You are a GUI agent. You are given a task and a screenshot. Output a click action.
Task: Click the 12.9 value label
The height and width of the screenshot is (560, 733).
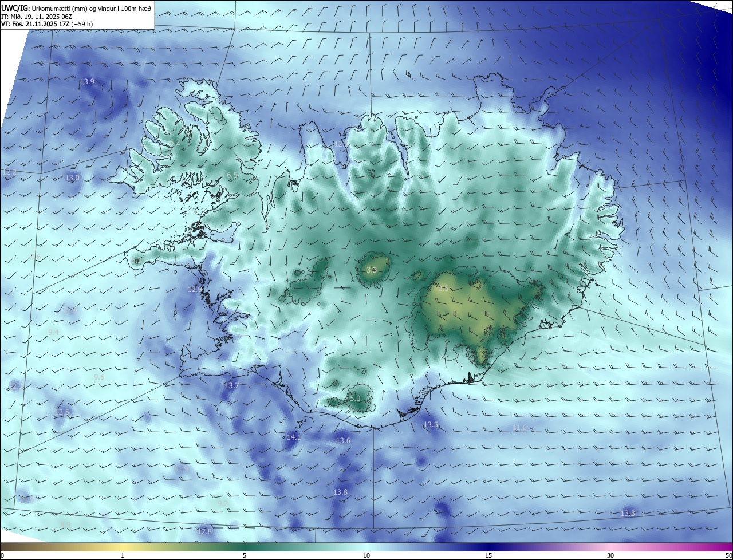195,290
